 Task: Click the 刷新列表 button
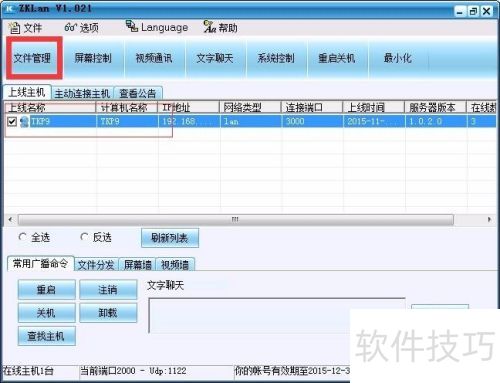point(170,238)
